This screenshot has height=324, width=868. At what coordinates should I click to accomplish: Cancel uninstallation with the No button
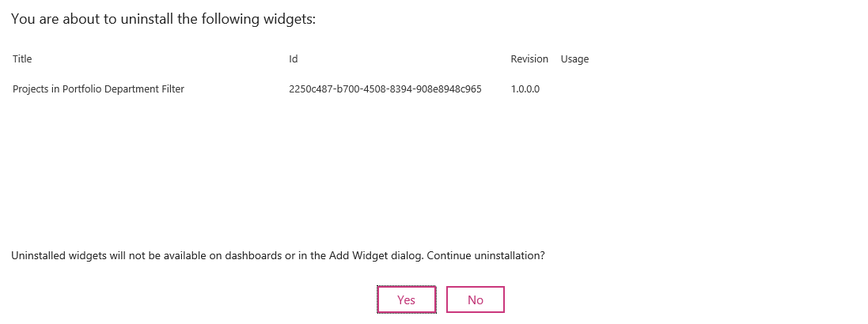[475, 300]
